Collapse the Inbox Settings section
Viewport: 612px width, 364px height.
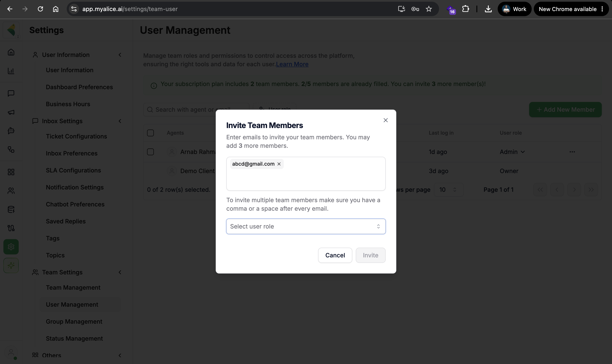pyautogui.click(x=120, y=121)
